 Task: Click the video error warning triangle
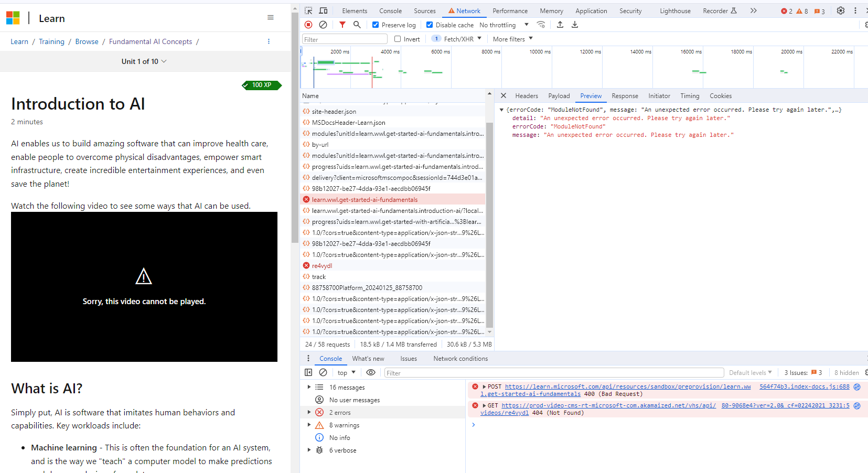[x=144, y=276]
